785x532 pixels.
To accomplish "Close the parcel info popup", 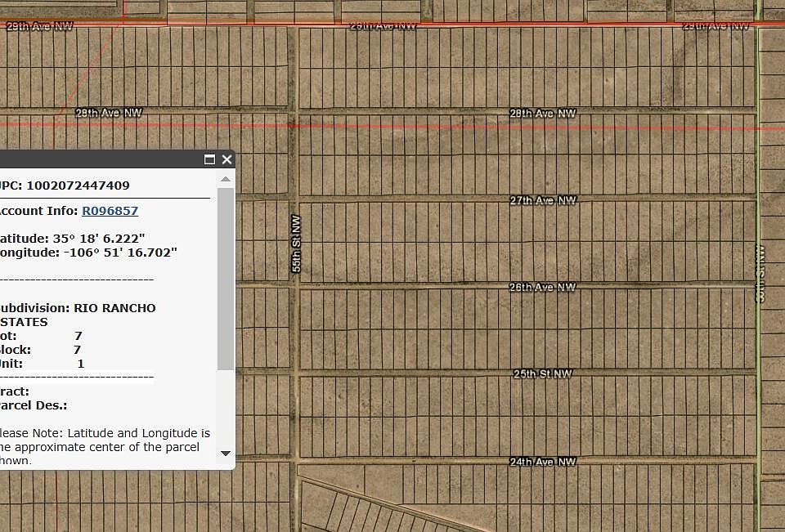I will click(227, 159).
